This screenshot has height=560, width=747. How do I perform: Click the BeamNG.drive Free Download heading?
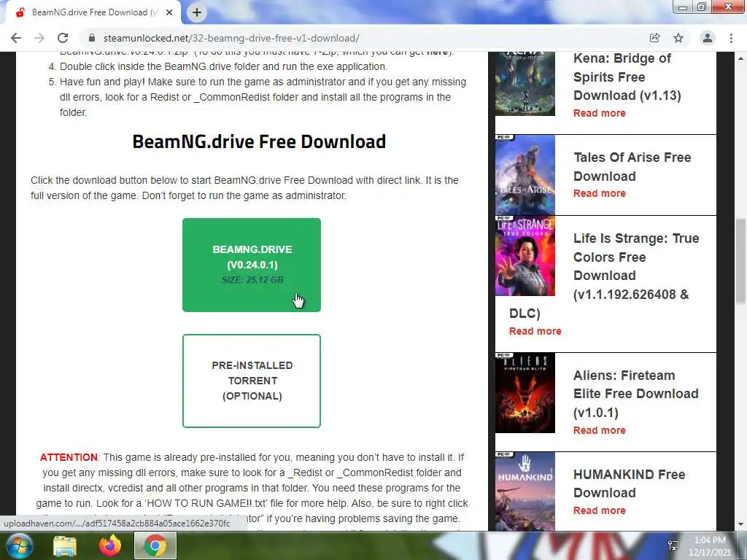click(259, 141)
